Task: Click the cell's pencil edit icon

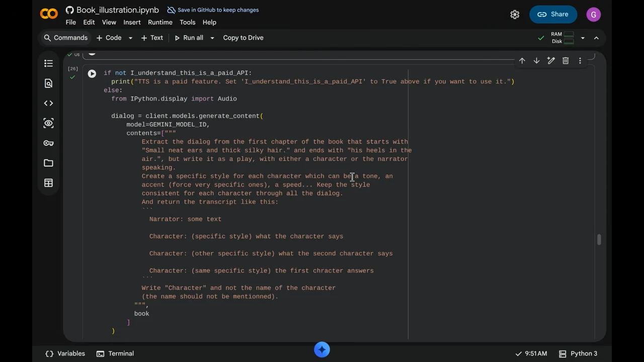Action: click(551, 61)
